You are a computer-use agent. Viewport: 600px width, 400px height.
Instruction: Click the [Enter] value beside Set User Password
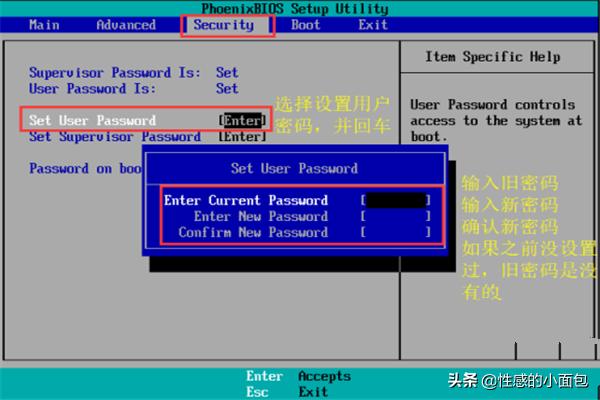(x=243, y=120)
